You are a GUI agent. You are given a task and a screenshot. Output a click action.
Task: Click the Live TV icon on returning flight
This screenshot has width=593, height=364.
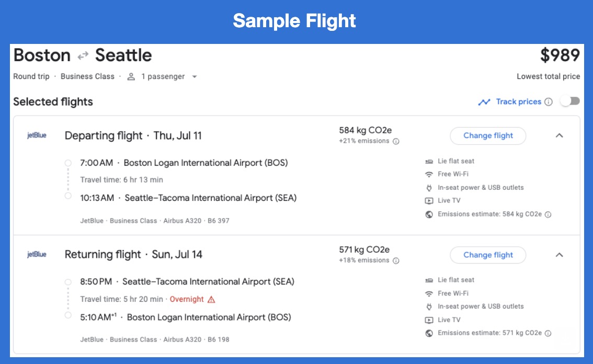pyautogui.click(x=429, y=320)
